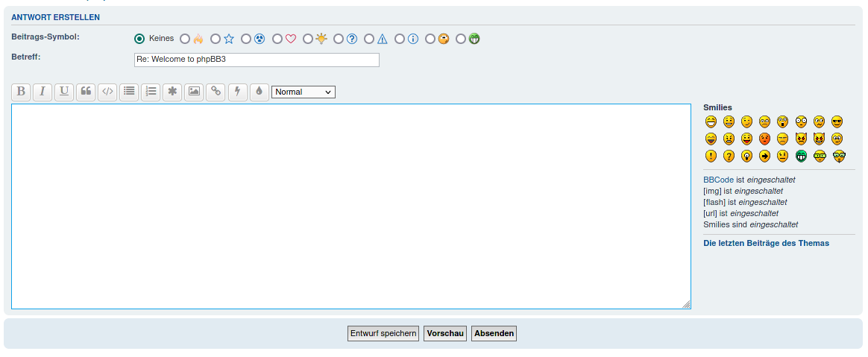868x357 pixels.
Task: Insert the big grin smiley with white teeth
Action: click(711, 121)
